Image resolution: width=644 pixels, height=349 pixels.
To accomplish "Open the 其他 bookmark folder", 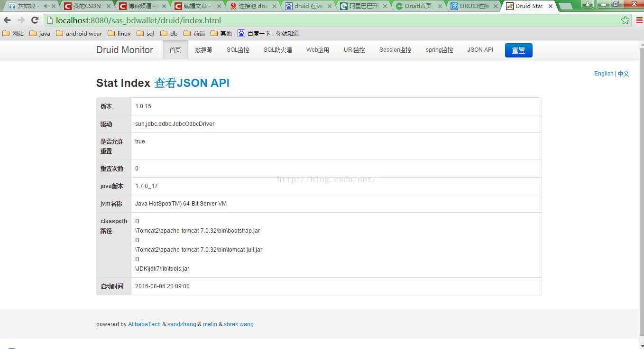I will click(x=221, y=33).
